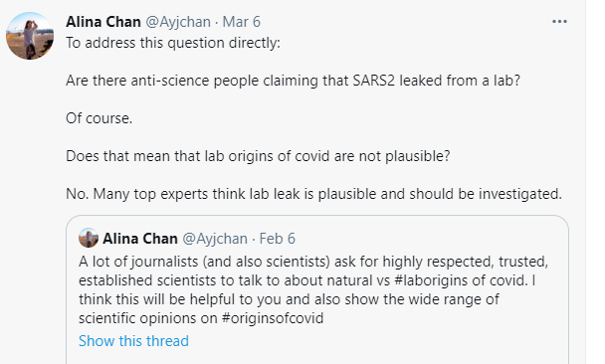Open the three-dot more options menu

[x=559, y=22]
